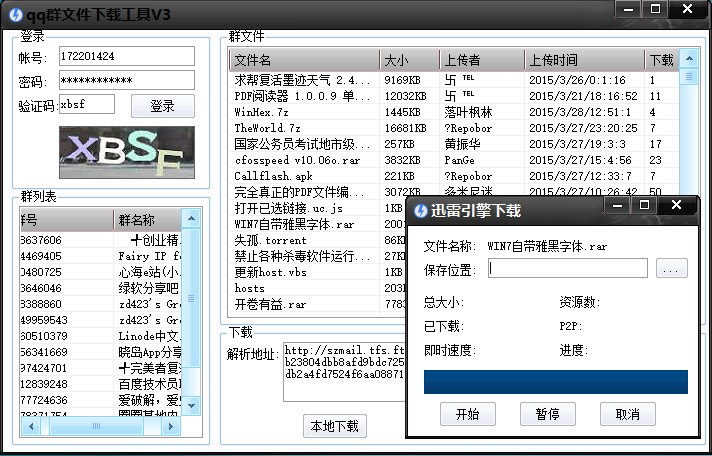The height and width of the screenshot is (456, 712).
Task: Select group 爱破解 row
Action: click(x=101, y=400)
